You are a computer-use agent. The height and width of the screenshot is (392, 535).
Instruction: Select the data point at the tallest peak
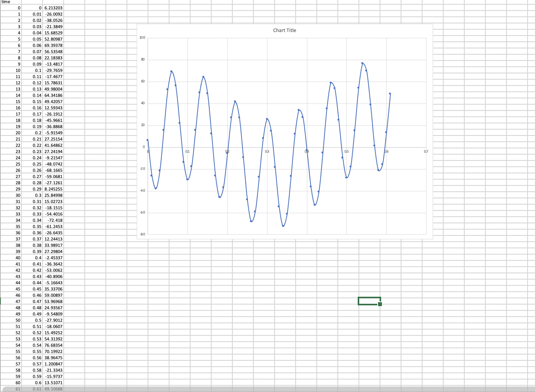click(362, 62)
